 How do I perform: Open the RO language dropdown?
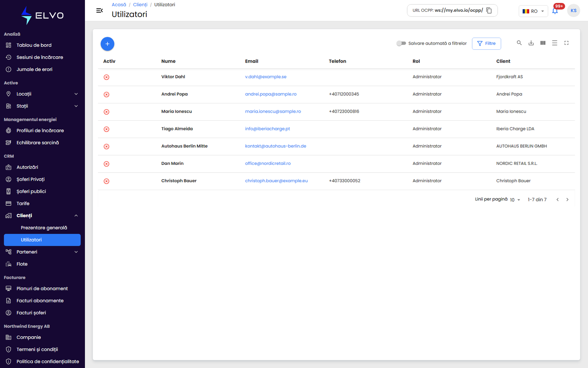click(x=533, y=11)
